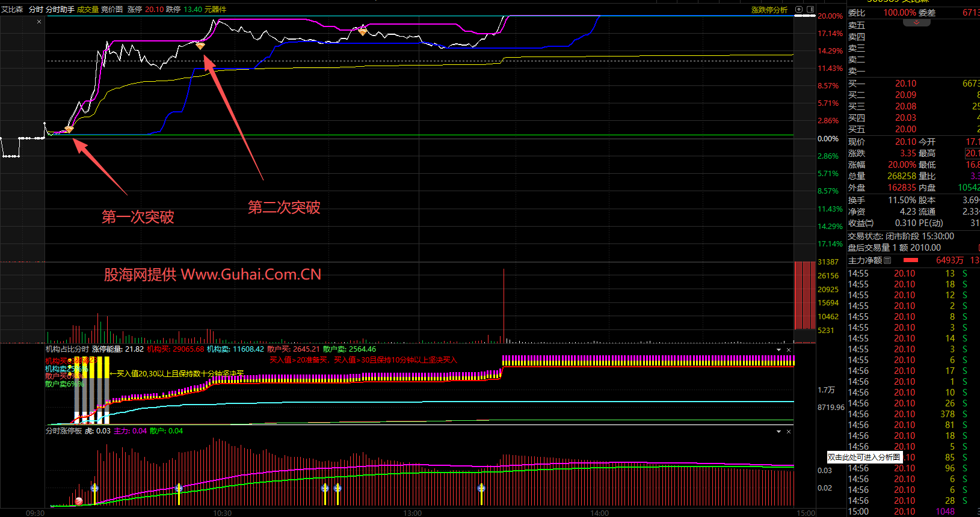Click the red 主力净额 bar indicator
The width and height of the screenshot is (980, 517).
911,260
